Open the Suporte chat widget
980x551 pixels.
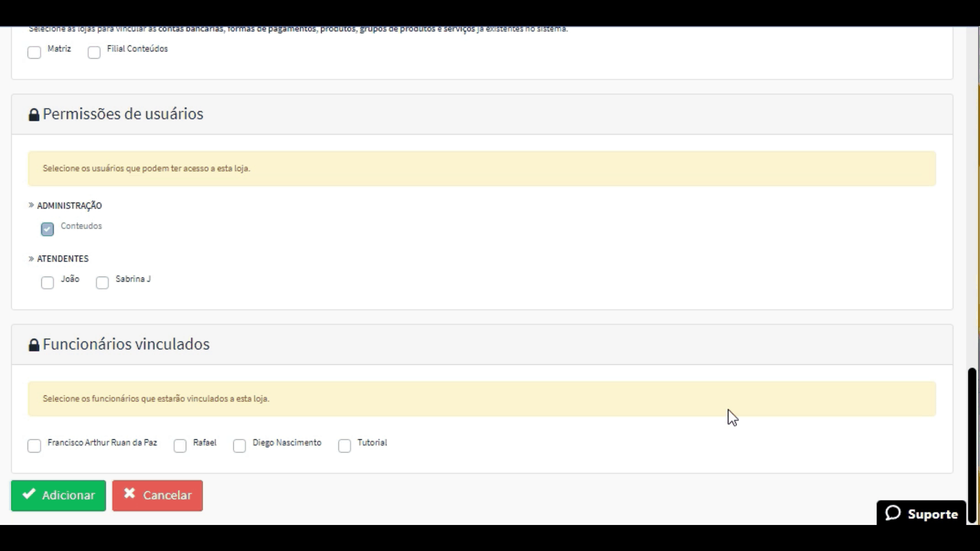922,514
